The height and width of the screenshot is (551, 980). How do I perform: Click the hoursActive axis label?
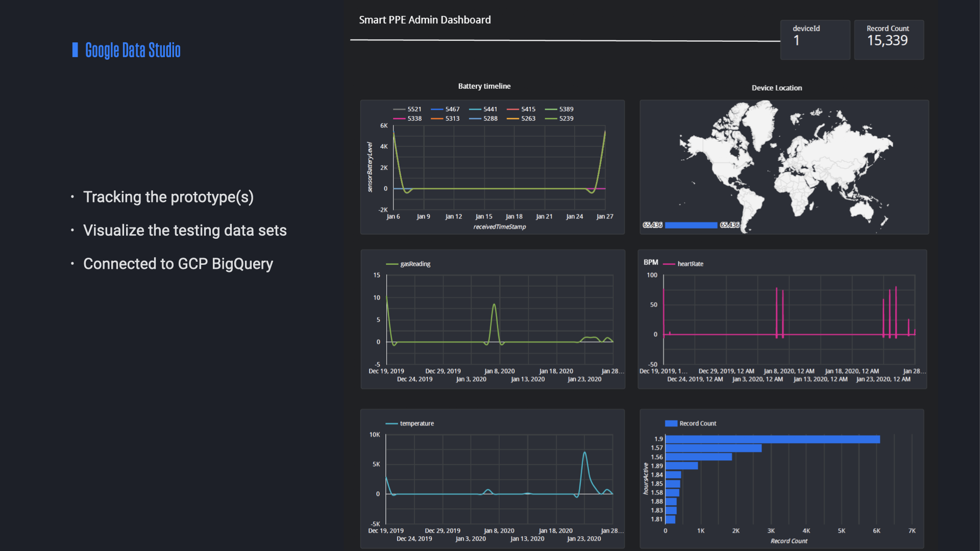click(646, 479)
